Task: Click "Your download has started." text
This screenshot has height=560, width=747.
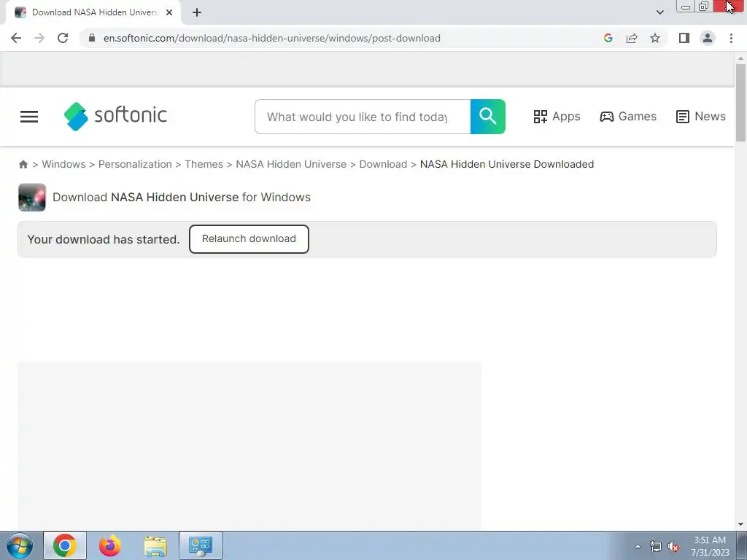Action: tap(104, 239)
